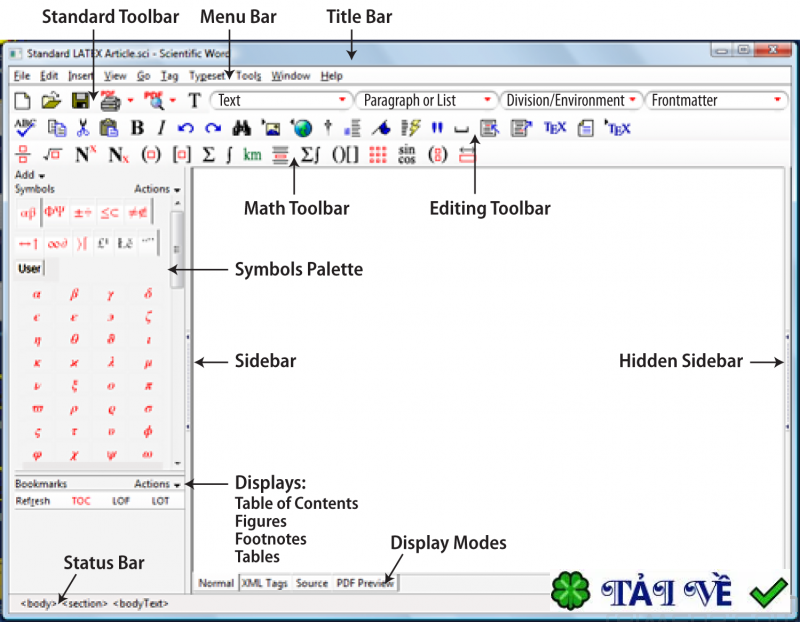Toggle italic formatting with the I icon
This screenshot has width=800, height=622.
pyautogui.click(x=162, y=128)
